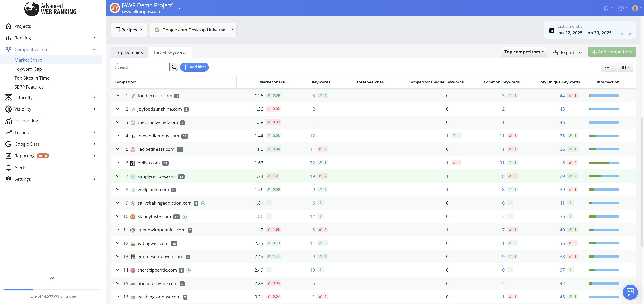Click the Visibility sidebar icon
The image size is (644, 304).
[x=9, y=109]
